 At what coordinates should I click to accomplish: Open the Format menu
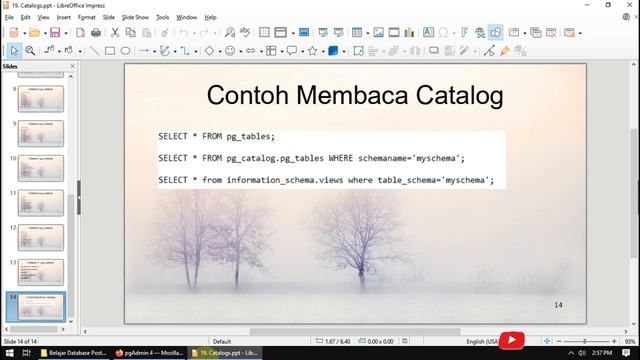[87, 17]
